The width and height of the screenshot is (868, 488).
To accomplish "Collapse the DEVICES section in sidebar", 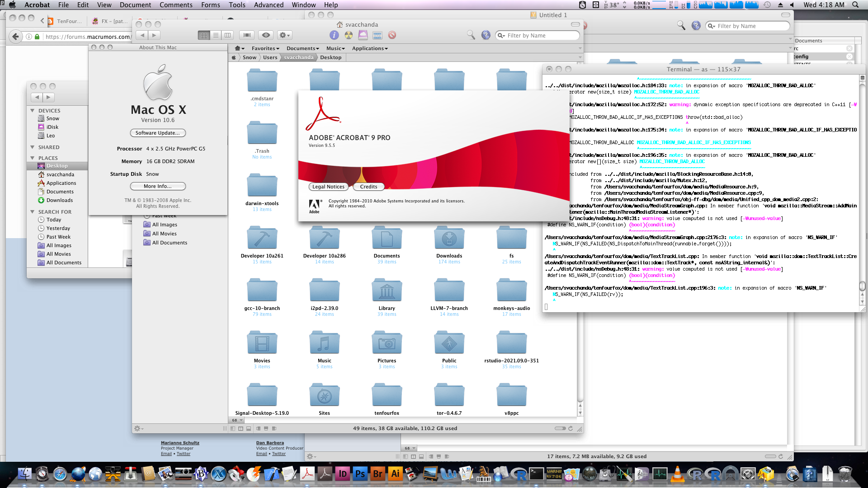I will pos(33,111).
